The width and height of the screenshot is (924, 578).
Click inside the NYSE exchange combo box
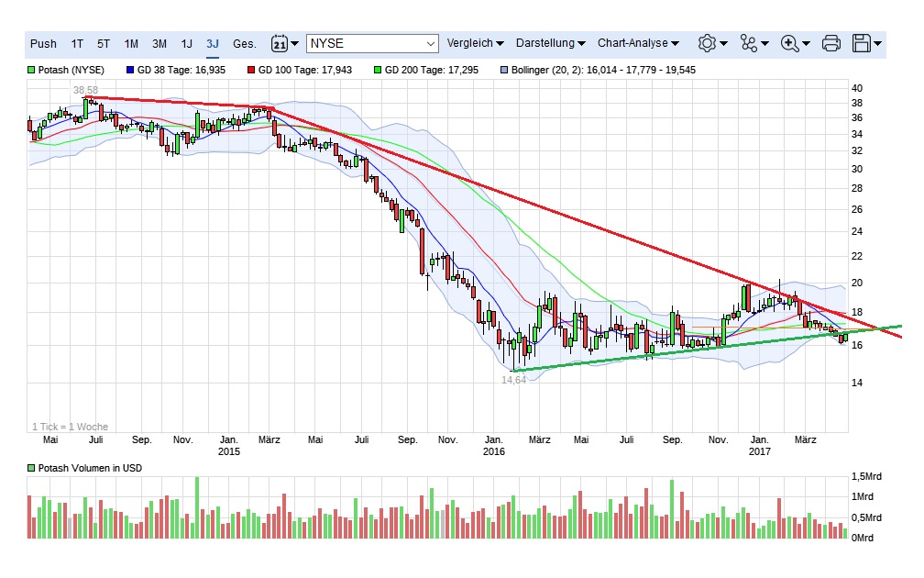point(371,42)
